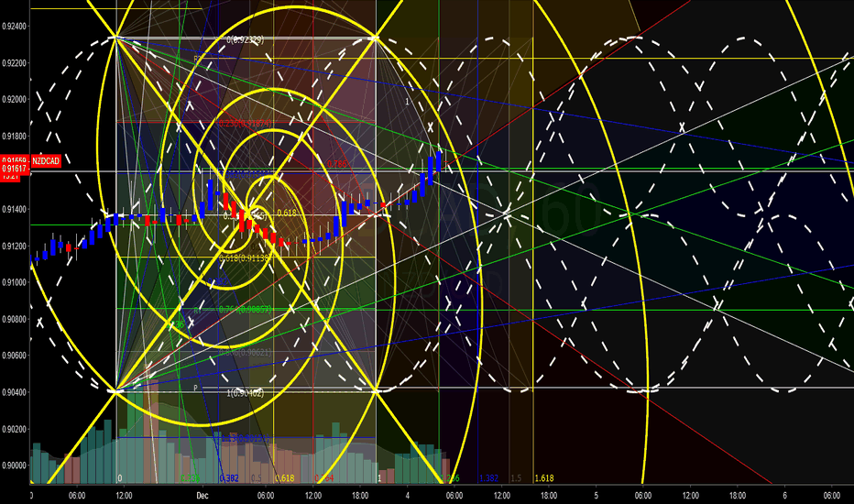854x504 pixels.
Task: Click the red 0.236(0.91874) retracement label
Action: point(245,123)
